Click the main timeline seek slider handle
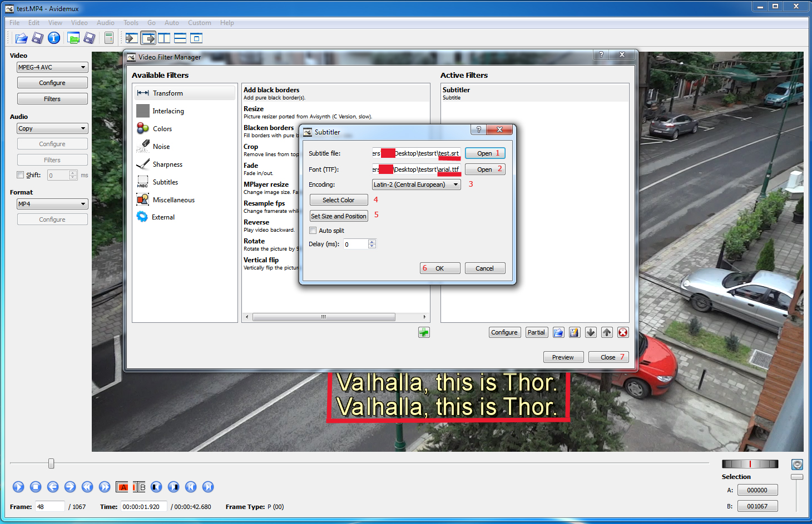Screen dimensions: 812x524 (x=51, y=463)
